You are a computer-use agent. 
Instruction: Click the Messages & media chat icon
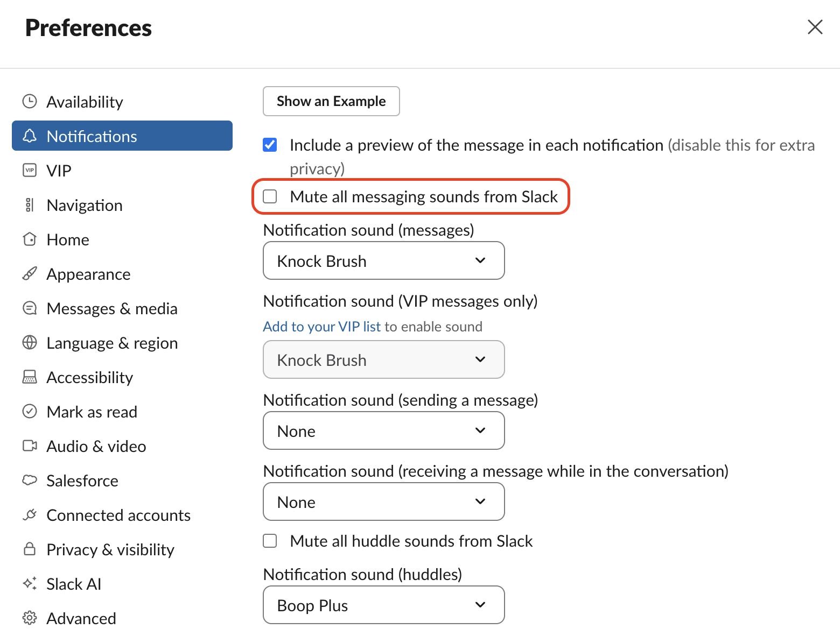[30, 308]
